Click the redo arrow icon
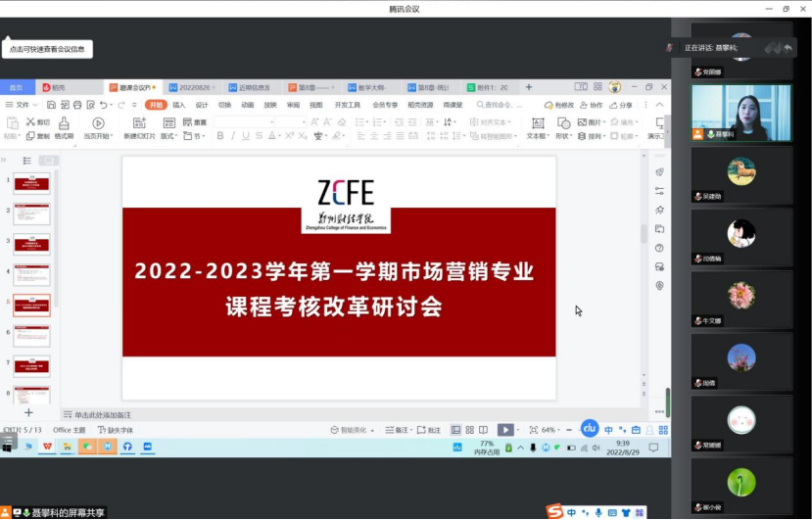Image resolution: width=812 pixels, height=520 pixels. pos(121,105)
